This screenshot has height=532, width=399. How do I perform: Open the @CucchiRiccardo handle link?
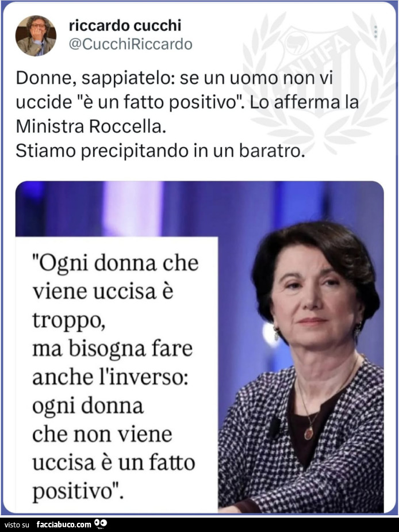tap(131, 44)
